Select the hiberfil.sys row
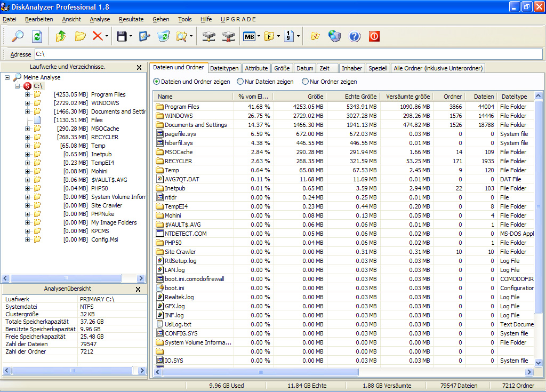This screenshot has width=546, height=392. (345, 143)
